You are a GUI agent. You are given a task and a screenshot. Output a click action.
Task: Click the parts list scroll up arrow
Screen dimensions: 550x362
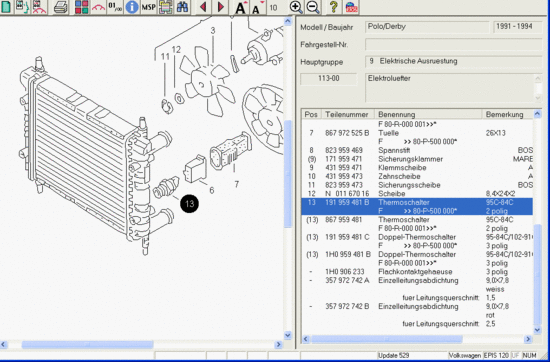click(537, 114)
